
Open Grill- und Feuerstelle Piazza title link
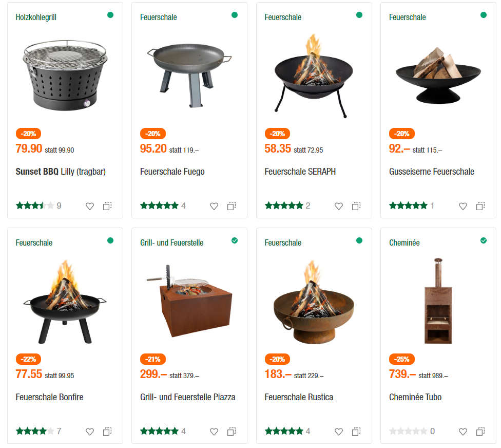click(x=187, y=397)
